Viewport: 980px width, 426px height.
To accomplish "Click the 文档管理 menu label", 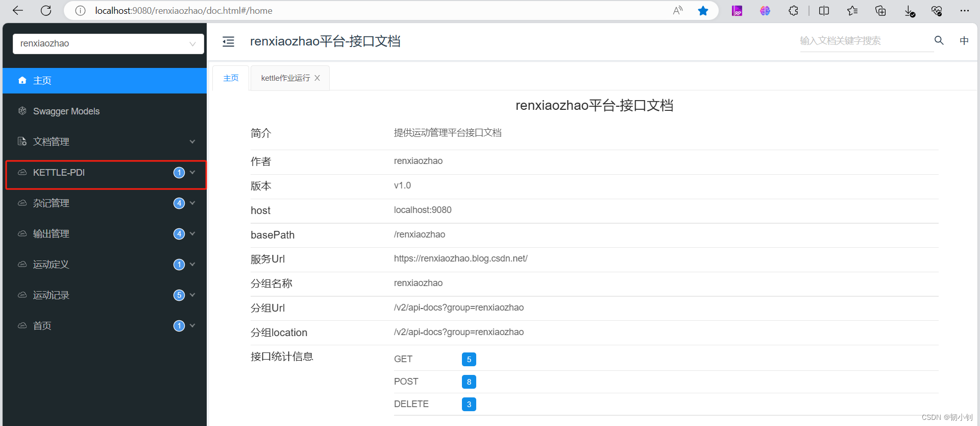I will click(51, 141).
